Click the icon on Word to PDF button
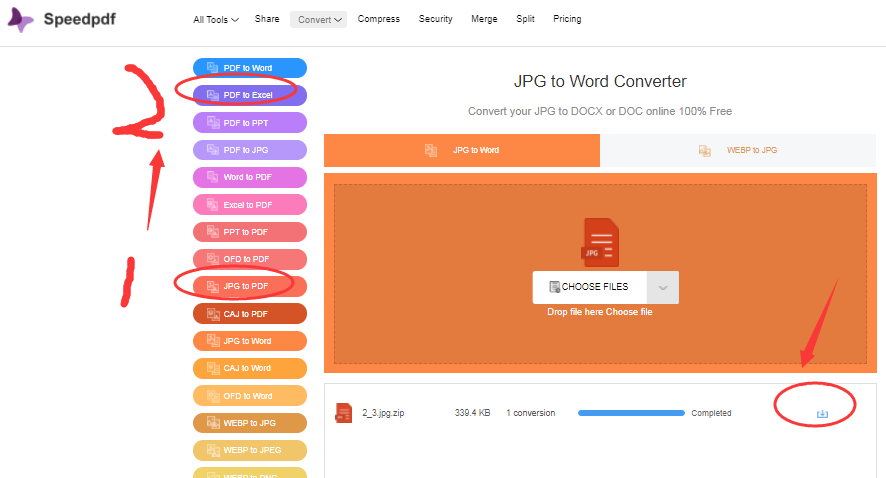Viewport: 886px width, 478px height. pos(212,177)
